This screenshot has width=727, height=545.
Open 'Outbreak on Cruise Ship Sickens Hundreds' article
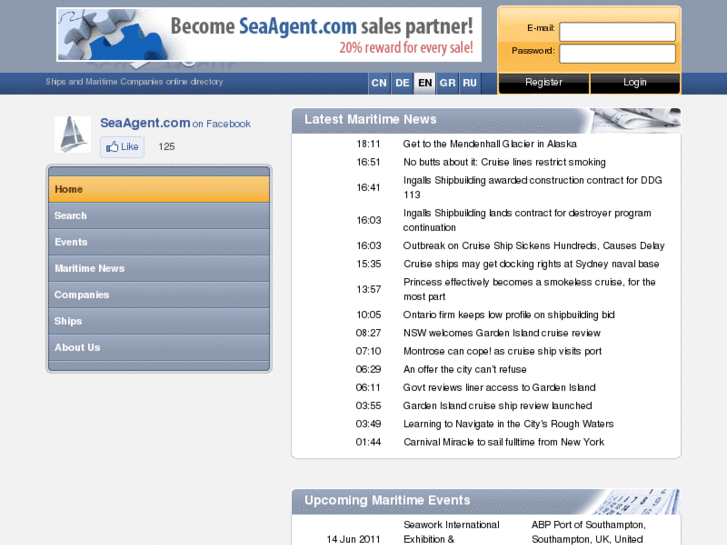(534, 246)
